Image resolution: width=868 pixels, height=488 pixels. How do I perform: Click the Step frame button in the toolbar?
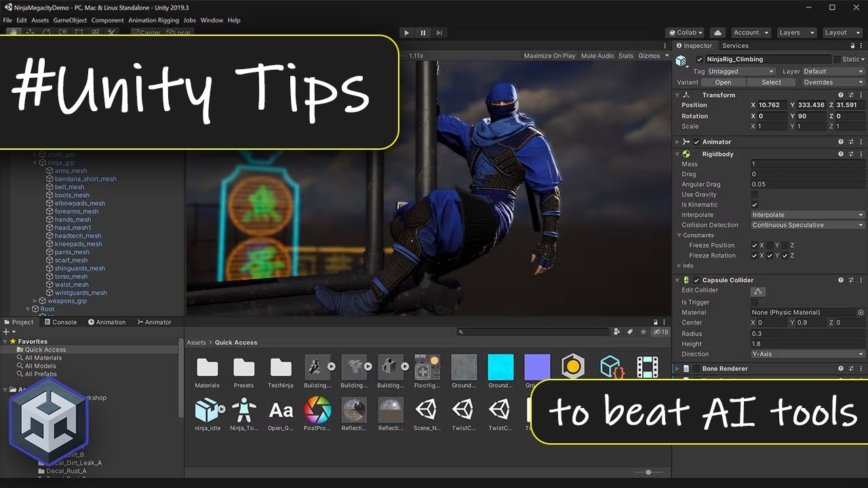[x=439, y=33]
